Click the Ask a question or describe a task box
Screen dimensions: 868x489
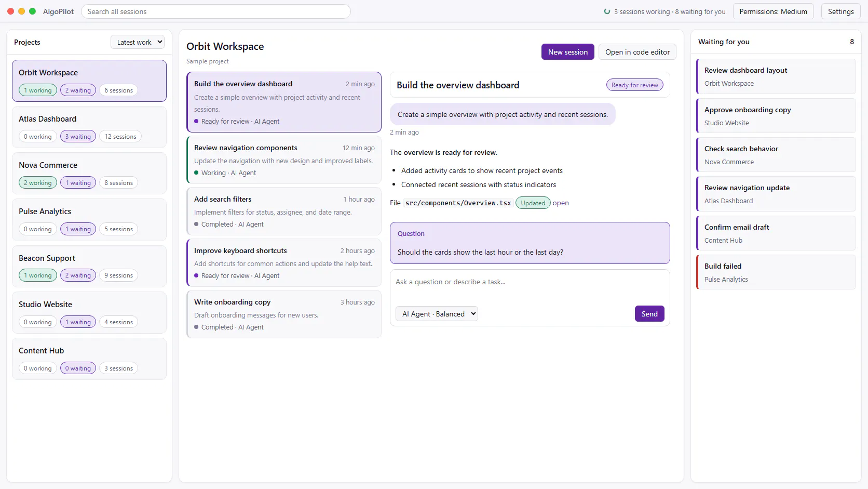click(x=530, y=287)
